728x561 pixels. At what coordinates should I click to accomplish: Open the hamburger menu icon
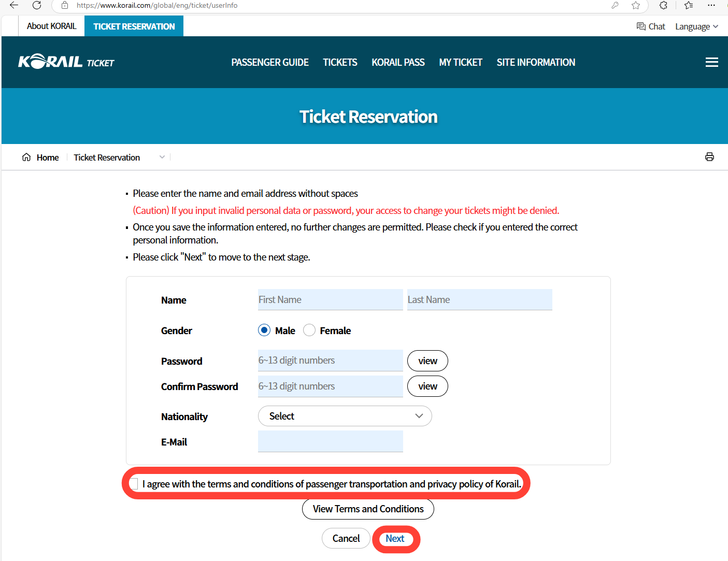711,62
